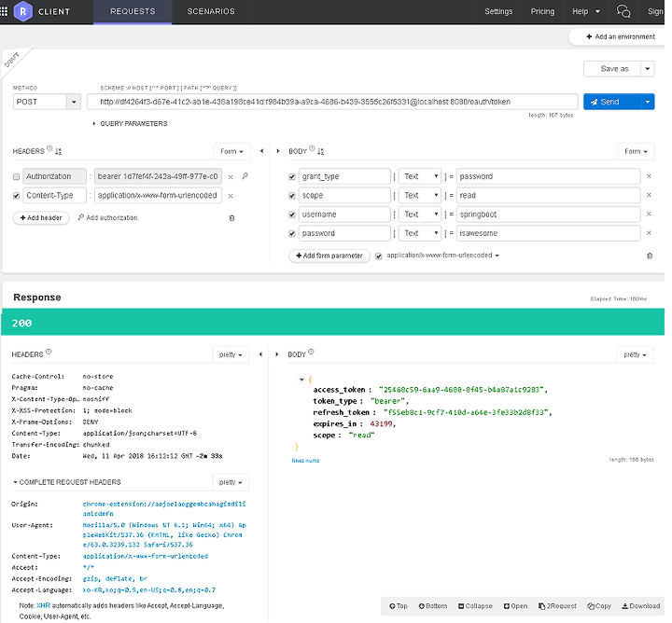672x623 pixels.
Task: Collapse JSON root object arrow
Action: (x=301, y=380)
